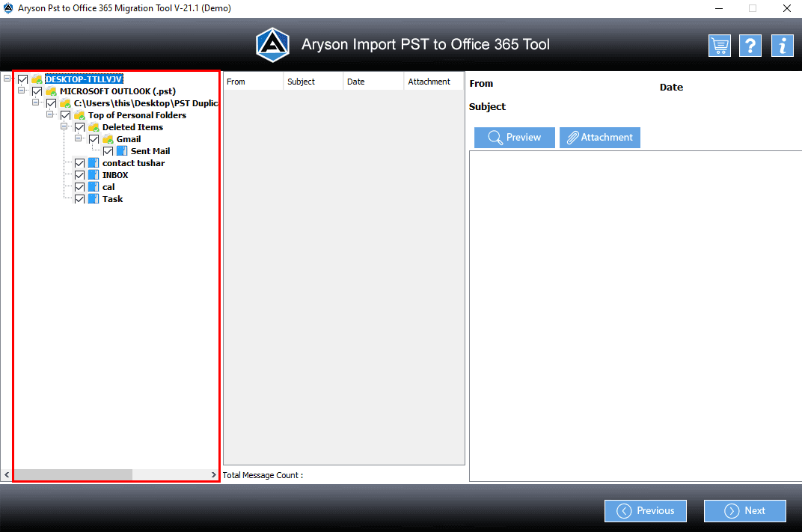Image resolution: width=802 pixels, height=532 pixels.
Task: Open the help question mark icon
Action: coord(750,46)
